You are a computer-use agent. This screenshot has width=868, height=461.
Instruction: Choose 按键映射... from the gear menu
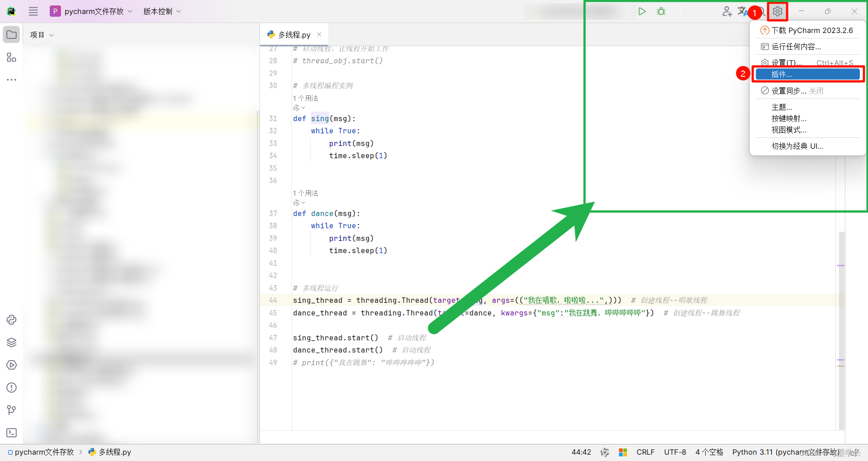pyautogui.click(x=807, y=118)
